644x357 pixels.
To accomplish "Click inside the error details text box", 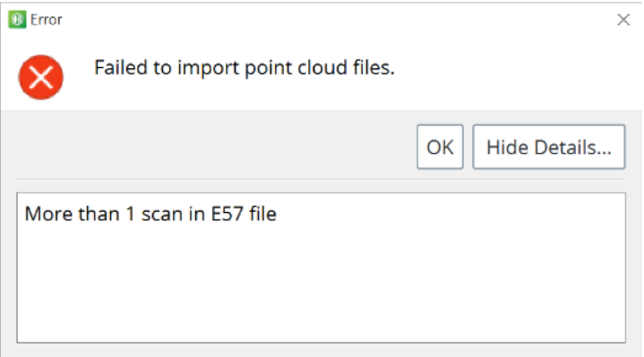I will coord(322,268).
